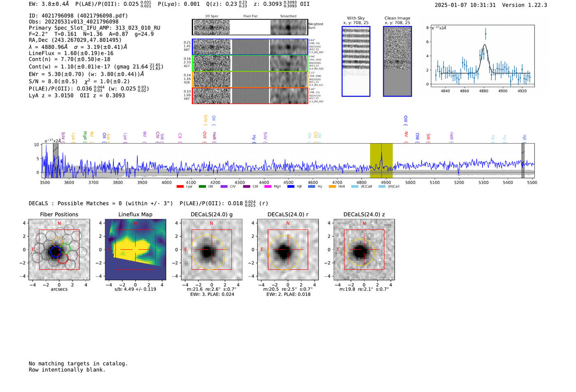
Task: Open the DECaLS(24.0) g cutout
Action: pos(211,249)
